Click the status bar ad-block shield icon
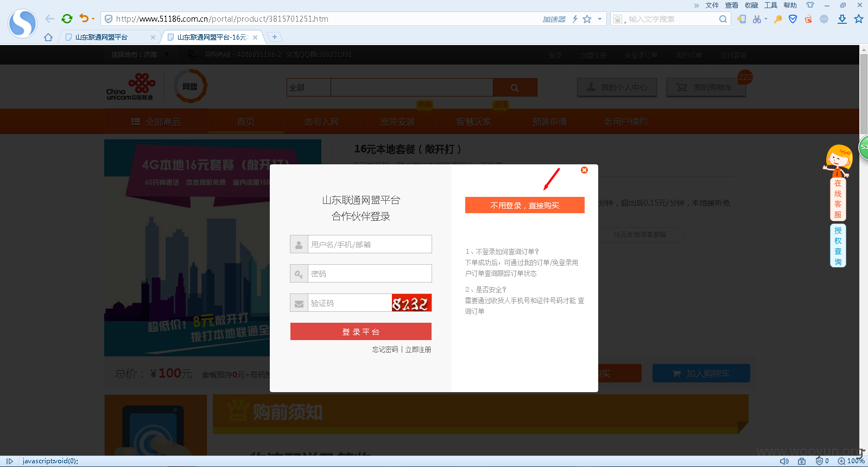Screen dimensions: 868x467 pyautogui.click(x=819, y=461)
